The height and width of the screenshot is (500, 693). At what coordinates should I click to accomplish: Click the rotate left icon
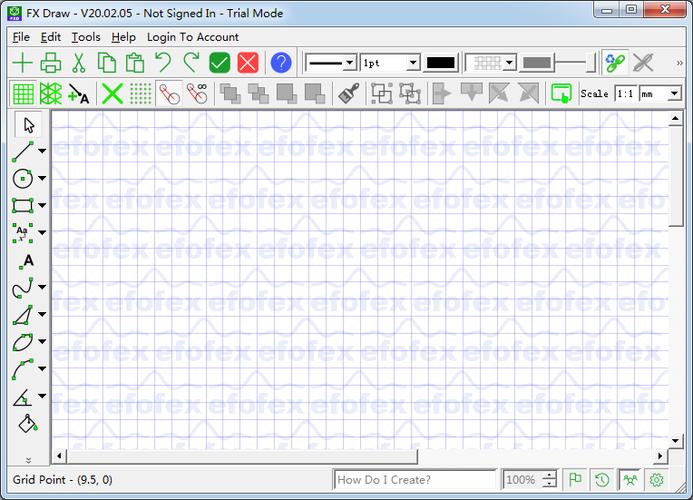click(499, 94)
